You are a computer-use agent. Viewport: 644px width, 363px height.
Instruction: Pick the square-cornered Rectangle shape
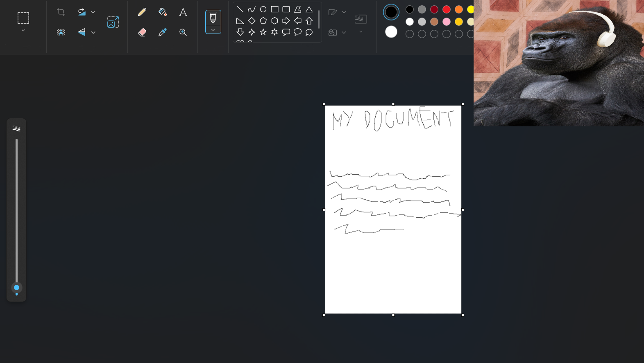274,9
